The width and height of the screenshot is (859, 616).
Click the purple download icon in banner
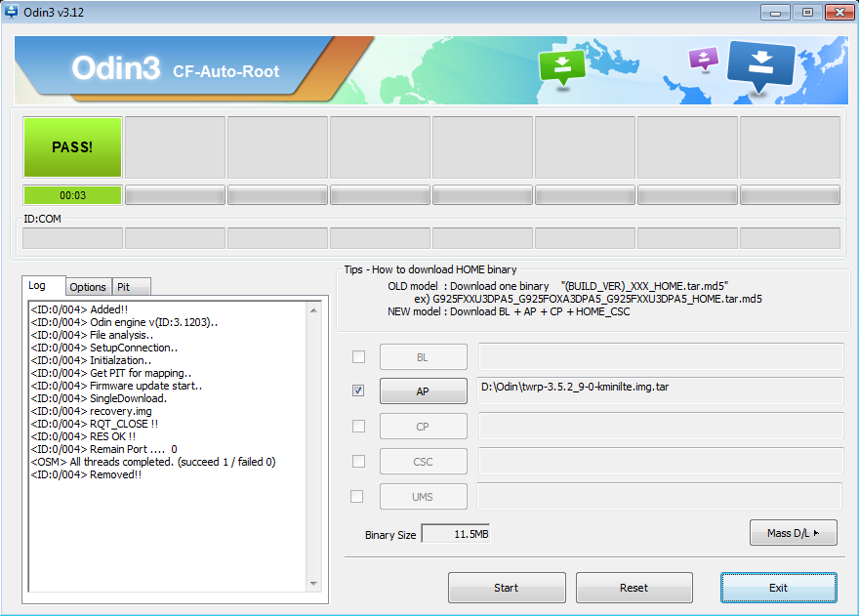[703, 58]
